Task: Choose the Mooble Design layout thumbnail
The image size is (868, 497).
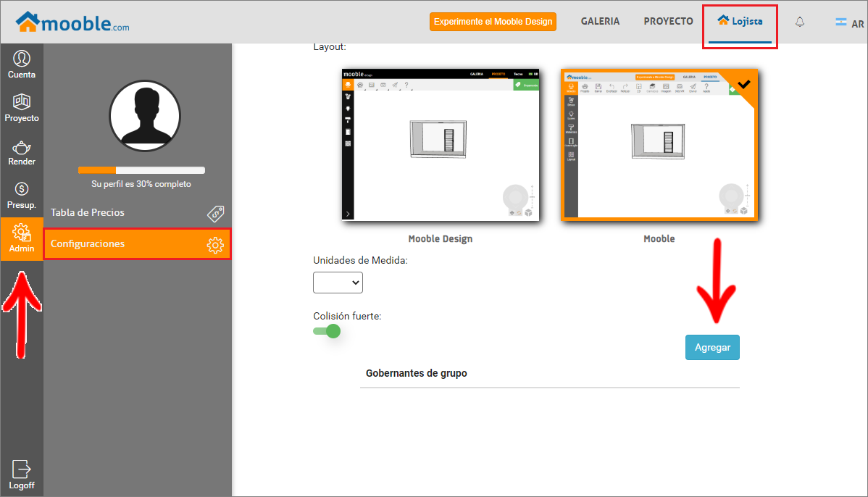Action: pyautogui.click(x=440, y=145)
